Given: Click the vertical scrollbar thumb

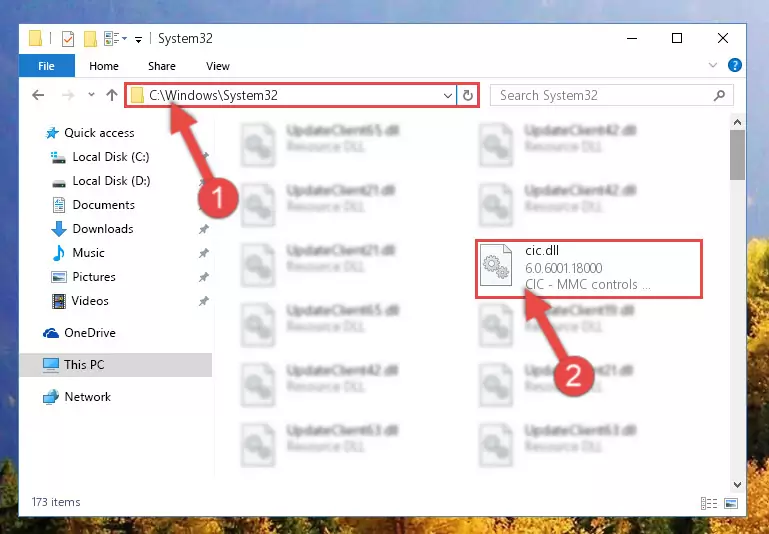Looking at the screenshot, I should point(737,155).
